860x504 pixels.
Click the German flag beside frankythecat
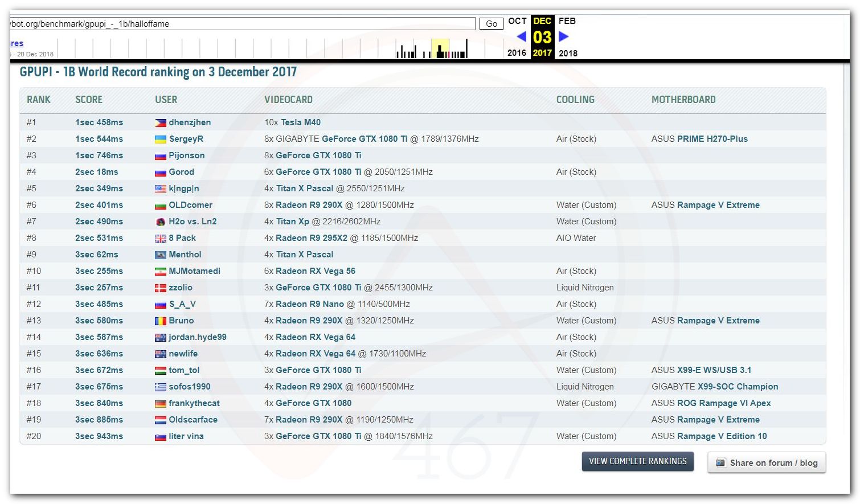click(x=161, y=404)
